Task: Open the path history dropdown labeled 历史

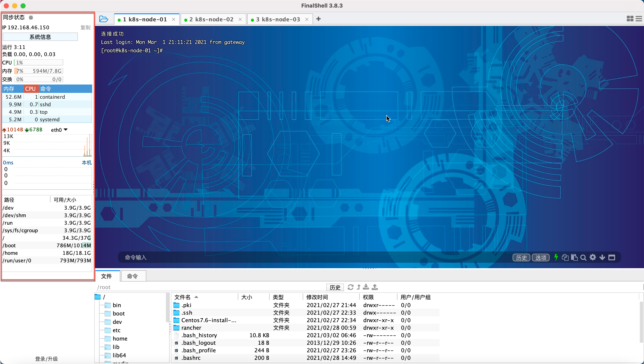Action: [335, 287]
